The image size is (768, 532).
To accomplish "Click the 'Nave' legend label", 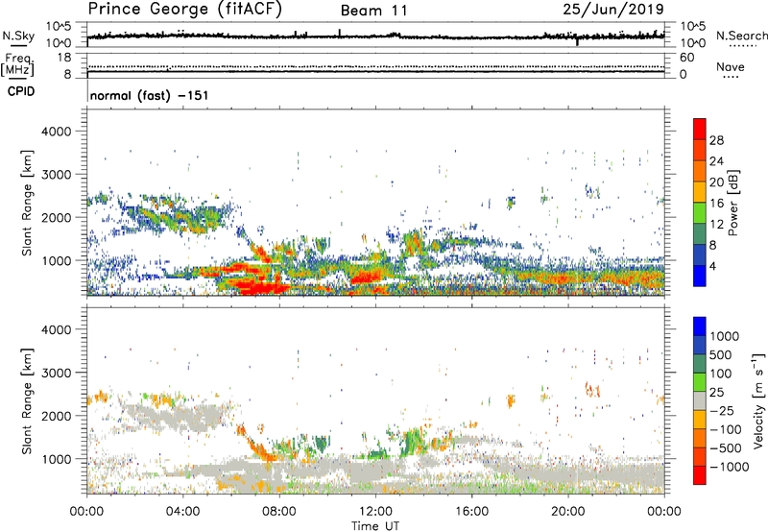I will [x=730, y=67].
